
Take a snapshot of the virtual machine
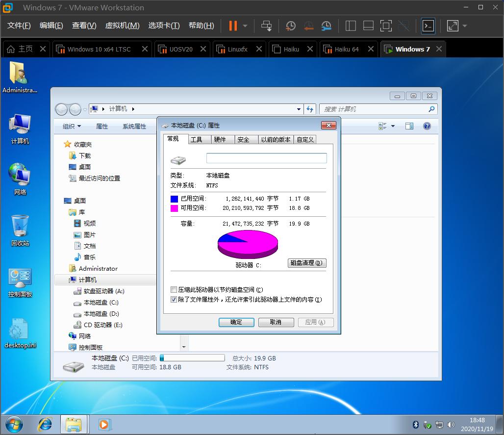290,26
